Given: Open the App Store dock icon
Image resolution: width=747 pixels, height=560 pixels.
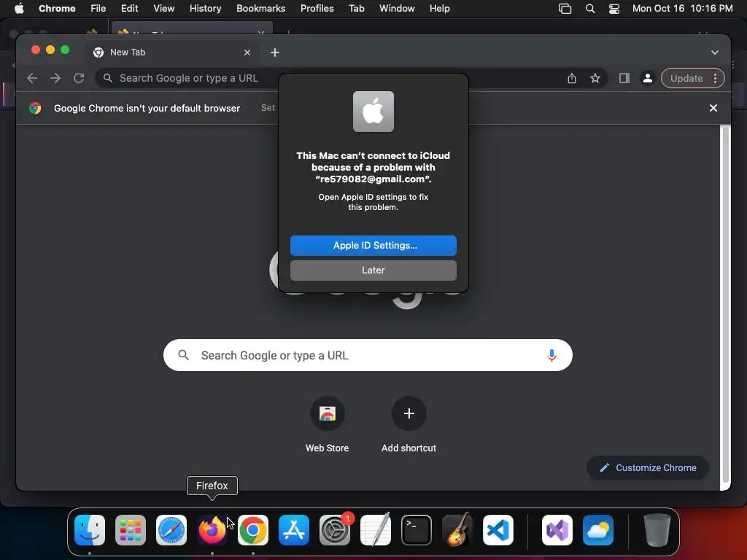Looking at the screenshot, I should (x=294, y=530).
